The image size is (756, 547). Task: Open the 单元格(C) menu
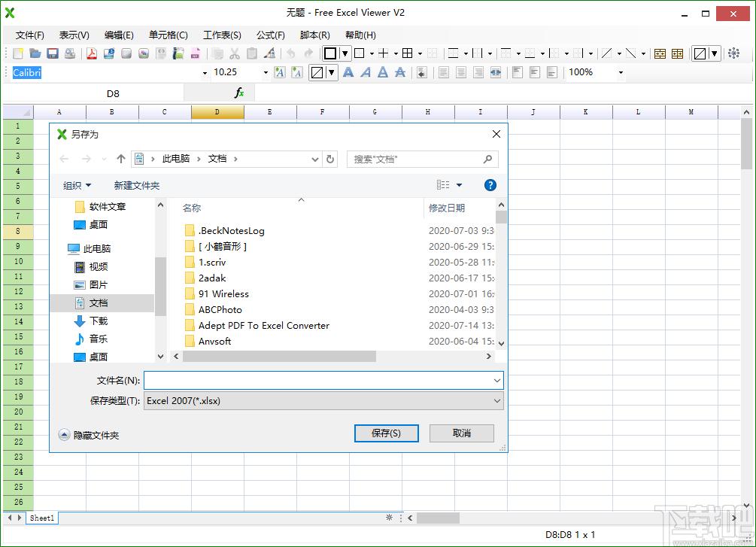[x=169, y=35]
